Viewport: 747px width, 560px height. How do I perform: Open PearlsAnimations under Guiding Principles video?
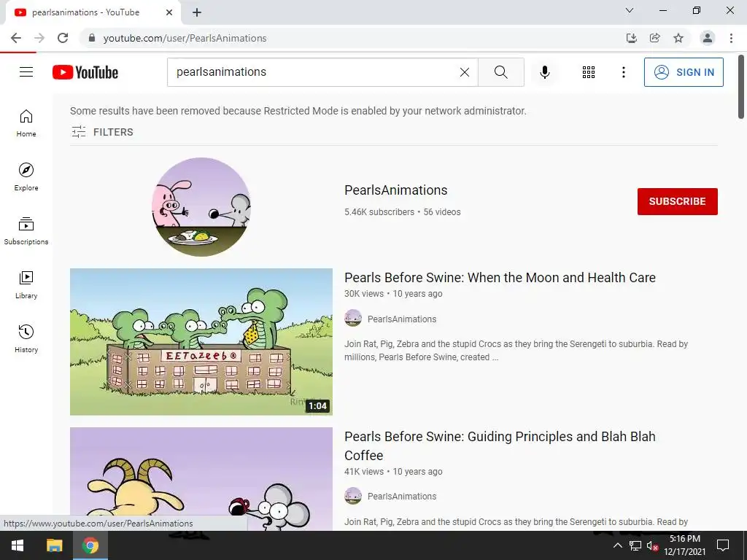[402, 496]
